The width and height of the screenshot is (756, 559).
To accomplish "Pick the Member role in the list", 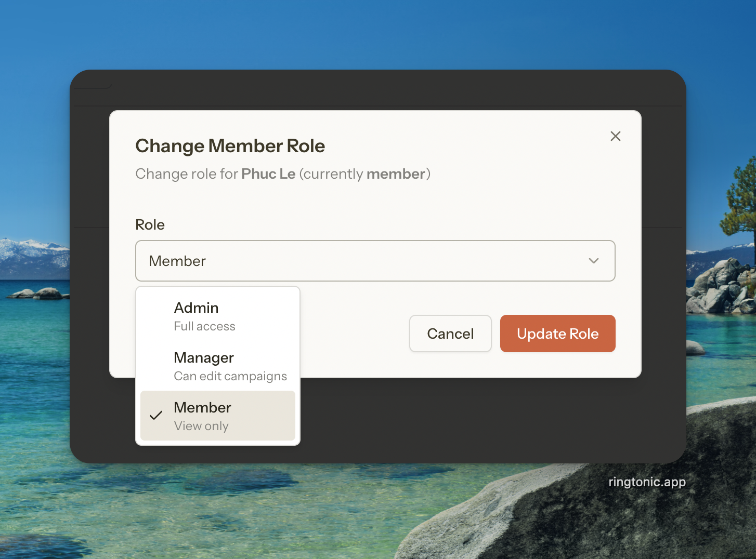I will [217, 416].
